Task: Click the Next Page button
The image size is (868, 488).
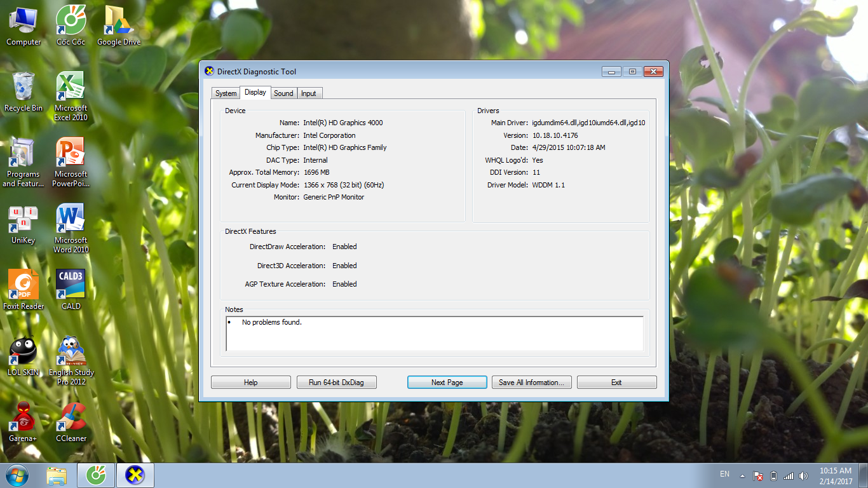Action: [447, 383]
